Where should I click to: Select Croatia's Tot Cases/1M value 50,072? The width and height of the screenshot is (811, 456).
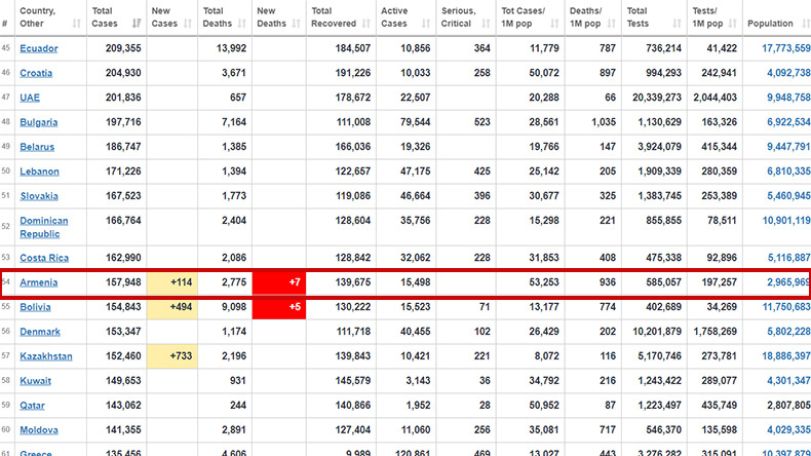[x=544, y=73]
